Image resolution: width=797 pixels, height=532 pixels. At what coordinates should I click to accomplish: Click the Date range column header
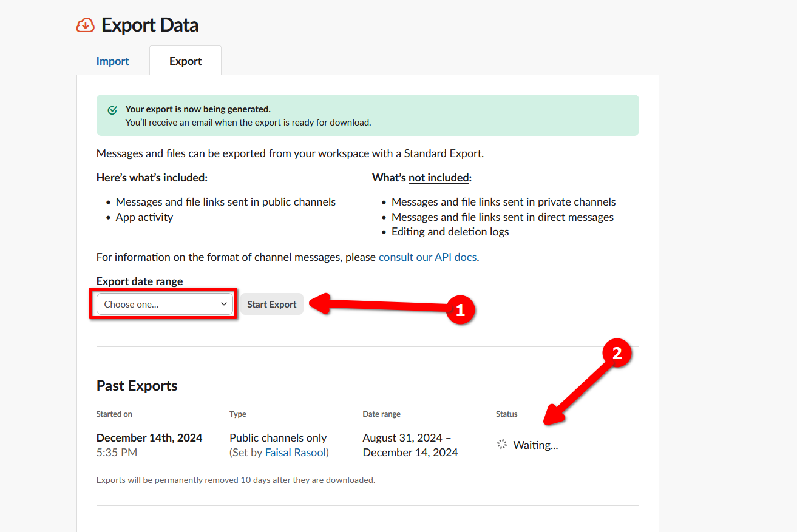(x=382, y=414)
